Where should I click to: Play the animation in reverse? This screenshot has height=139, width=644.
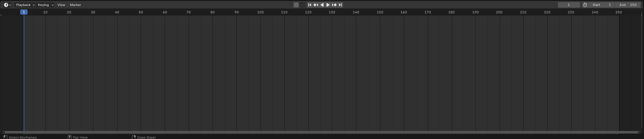[x=322, y=5]
